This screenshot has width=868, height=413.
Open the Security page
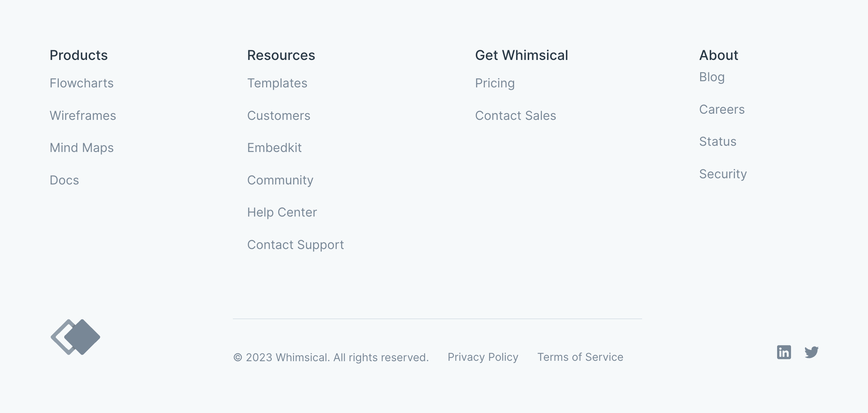(x=723, y=174)
